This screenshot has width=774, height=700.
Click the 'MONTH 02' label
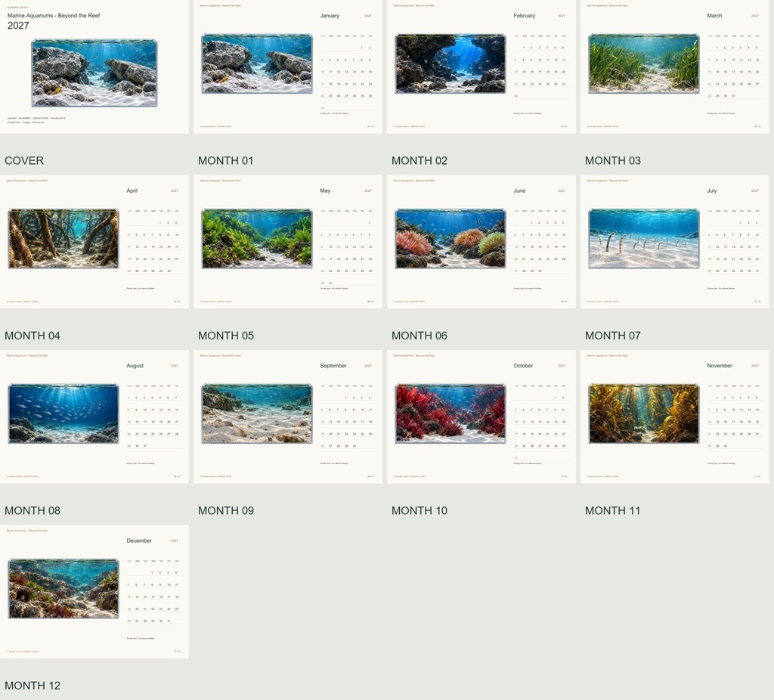tap(419, 160)
